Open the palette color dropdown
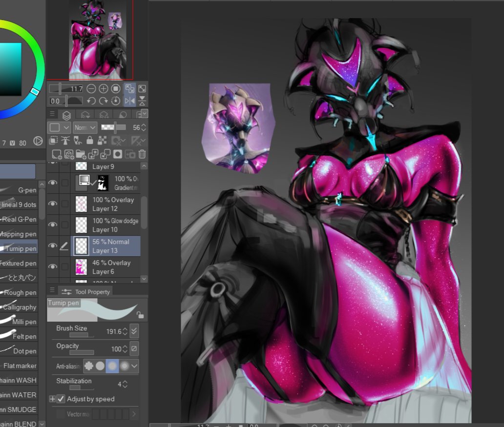 tap(59, 127)
